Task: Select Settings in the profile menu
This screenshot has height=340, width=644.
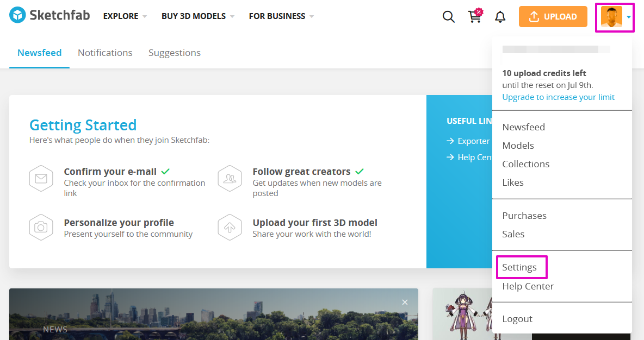Action: point(519,267)
